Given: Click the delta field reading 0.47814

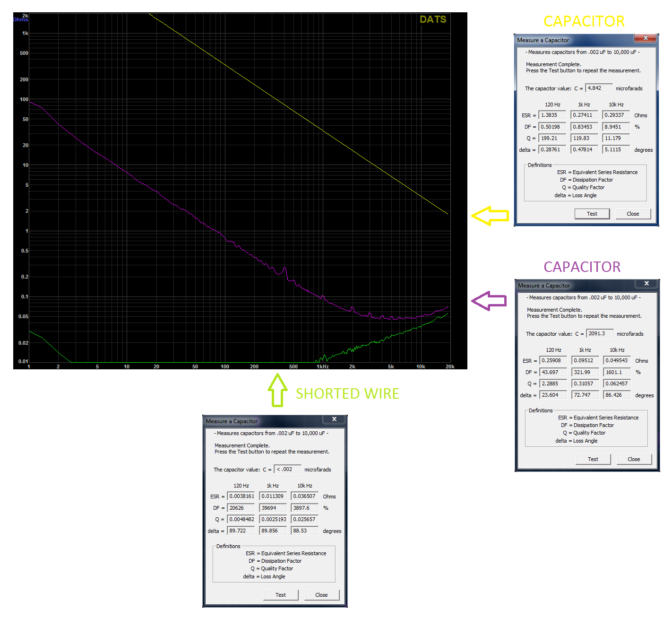Looking at the screenshot, I should click(x=585, y=149).
